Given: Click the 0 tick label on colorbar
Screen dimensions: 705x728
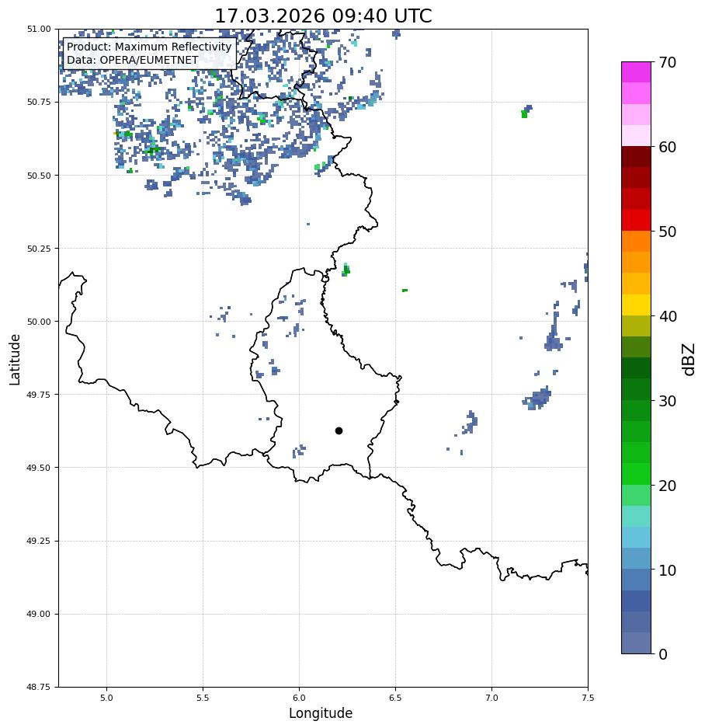Looking at the screenshot, I should [663, 654].
